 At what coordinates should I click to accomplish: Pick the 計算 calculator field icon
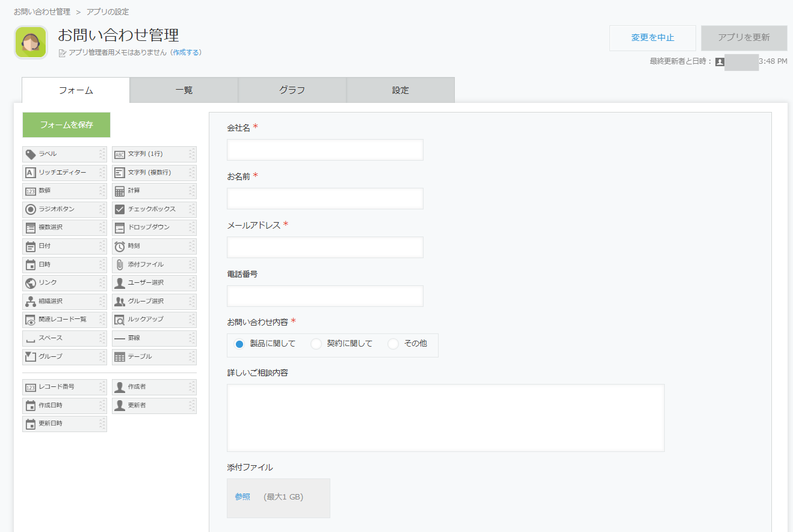pos(120,191)
